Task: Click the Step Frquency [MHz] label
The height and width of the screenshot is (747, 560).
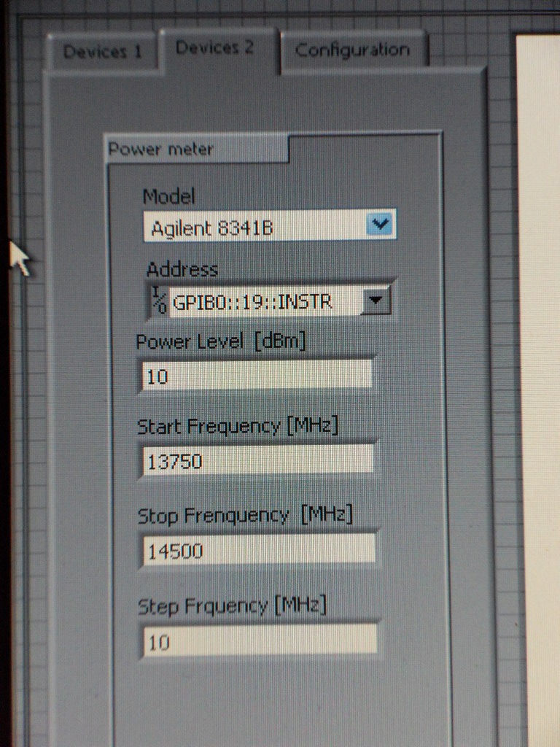Action: tap(233, 606)
